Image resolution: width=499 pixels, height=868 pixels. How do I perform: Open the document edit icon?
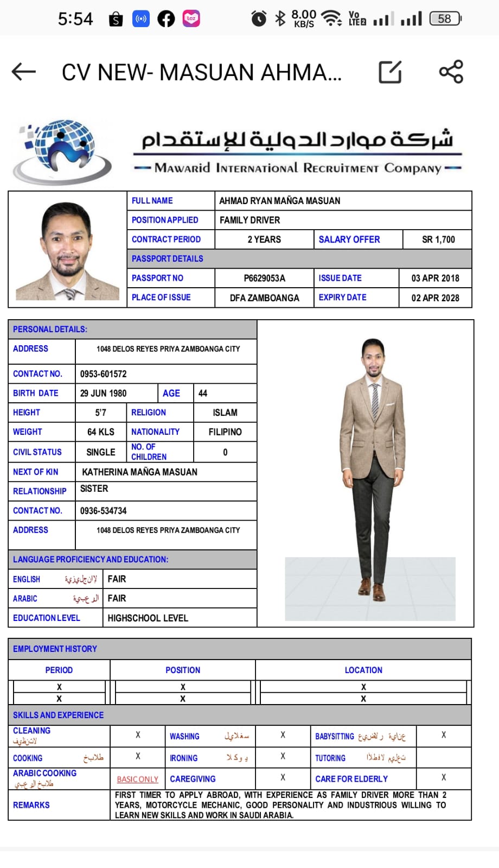[x=390, y=72]
